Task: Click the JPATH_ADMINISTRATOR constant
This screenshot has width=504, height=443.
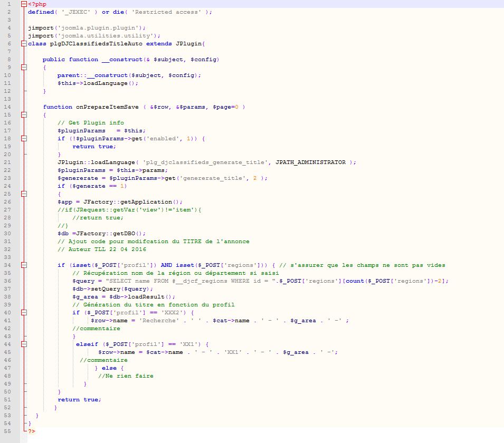Action: click(311, 162)
